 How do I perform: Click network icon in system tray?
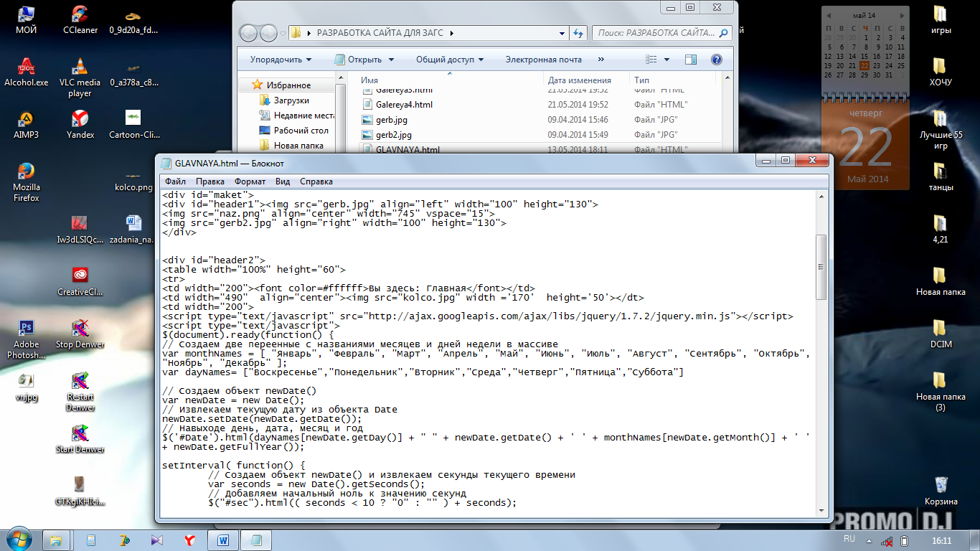click(887, 540)
